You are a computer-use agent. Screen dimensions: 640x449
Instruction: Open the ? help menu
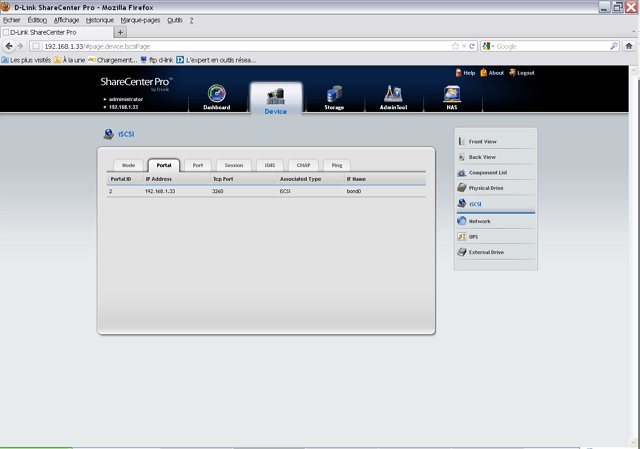point(191,20)
